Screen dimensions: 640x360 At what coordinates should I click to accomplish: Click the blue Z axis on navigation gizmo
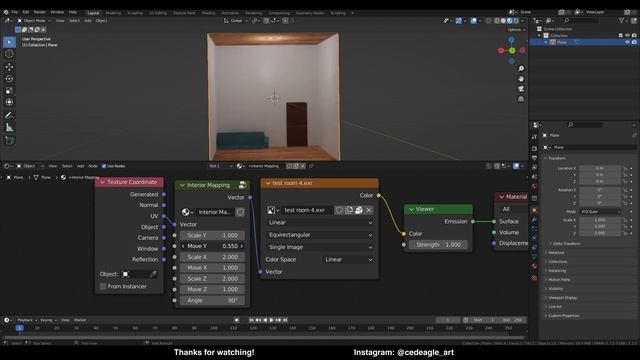click(x=511, y=40)
